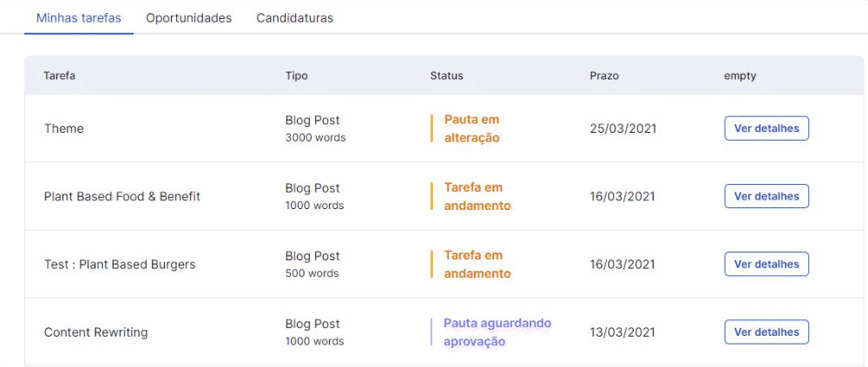Click Ver detalhes for Theme task
The image size is (868, 367).
[x=766, y=128]
